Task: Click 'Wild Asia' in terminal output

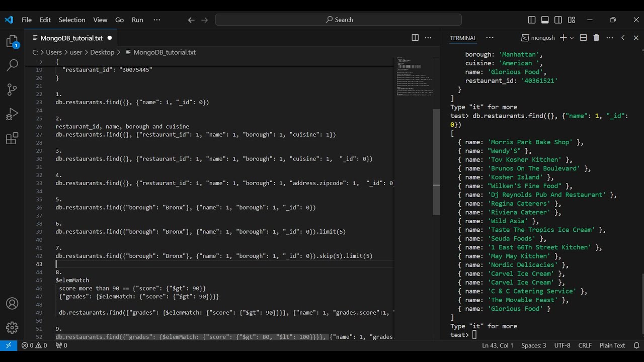Action: pyautogui.click(x=509, y=221)
